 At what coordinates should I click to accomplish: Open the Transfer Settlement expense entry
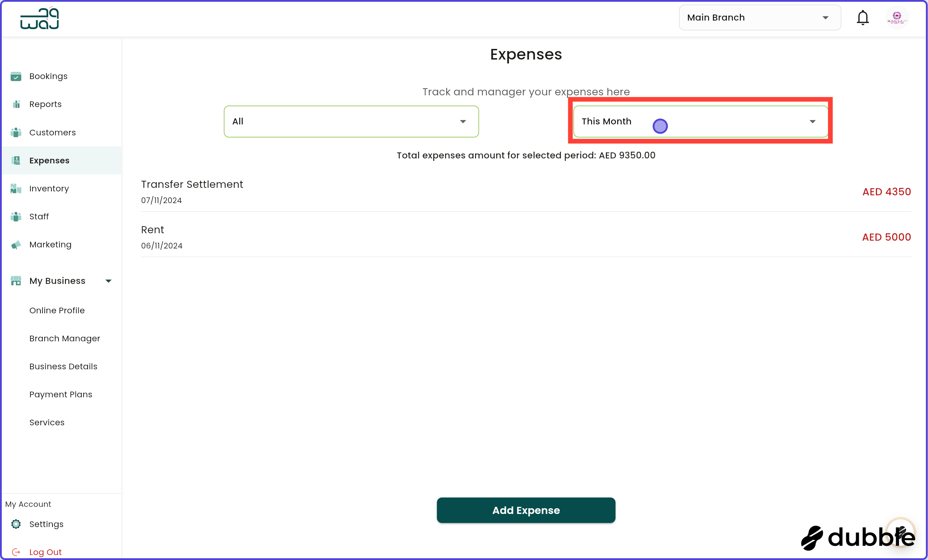pyautogui.click(x=192, y=184)
